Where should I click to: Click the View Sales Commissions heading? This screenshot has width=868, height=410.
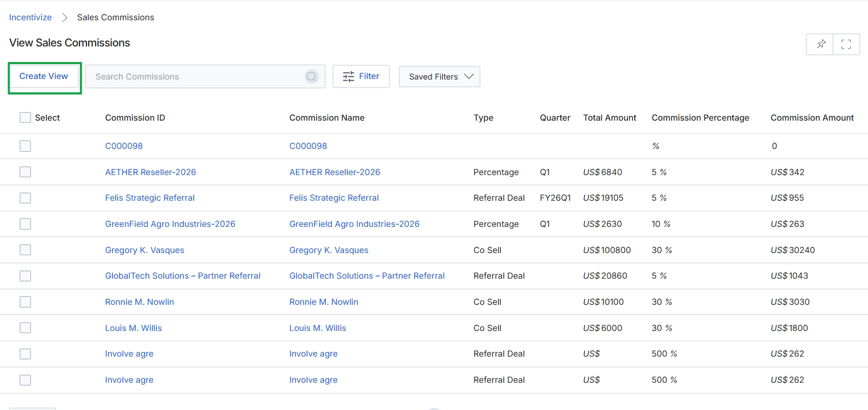pyautogui.click(x=70, y=43)
